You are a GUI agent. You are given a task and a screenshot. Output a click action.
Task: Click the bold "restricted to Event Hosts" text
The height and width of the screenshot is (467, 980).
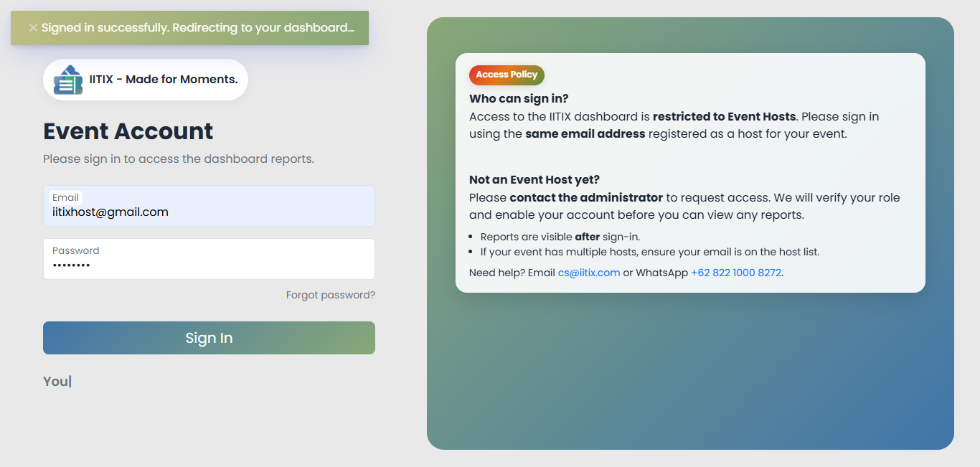click(724, 116)
